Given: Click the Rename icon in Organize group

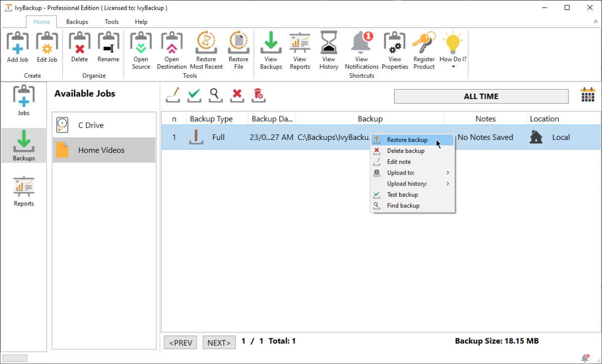Looking at the screenshot, I should pyautogui.click(x=108, y=48).
